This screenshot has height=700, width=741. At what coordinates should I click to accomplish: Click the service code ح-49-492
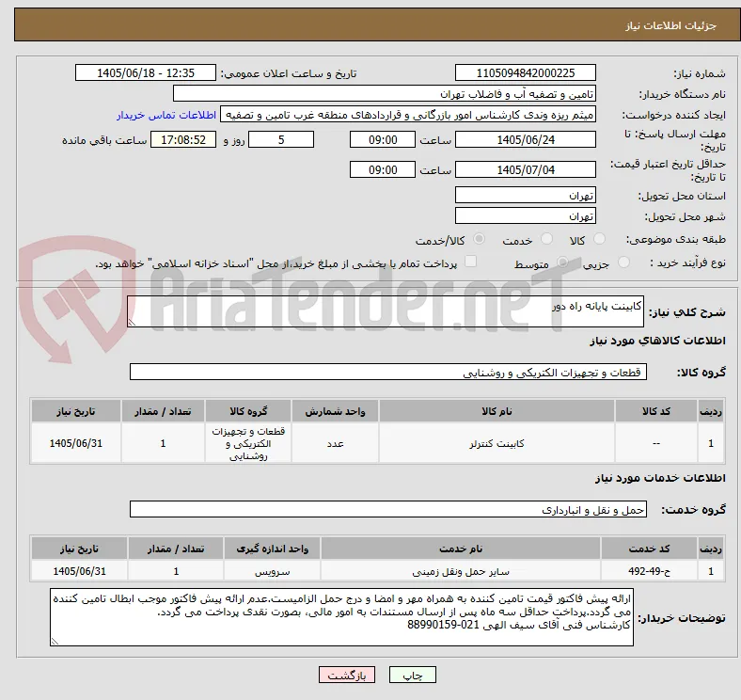650,571
